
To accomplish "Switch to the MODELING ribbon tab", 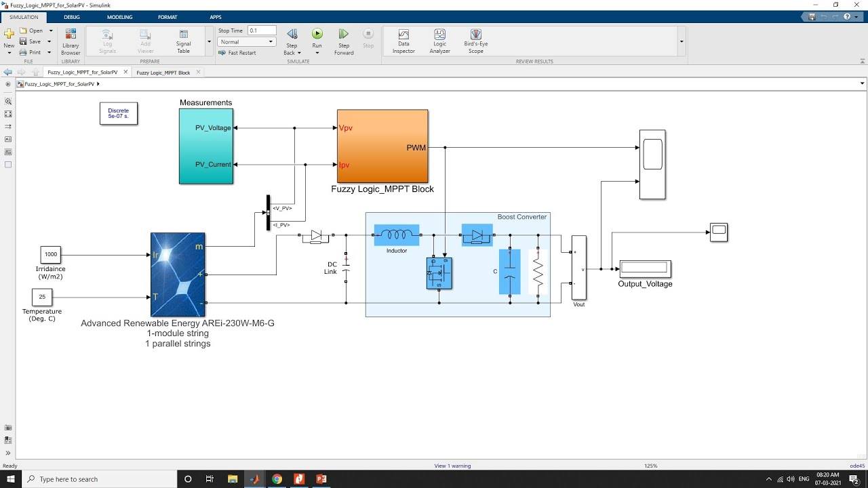I will pyautogui.click(x=120, y=17).
